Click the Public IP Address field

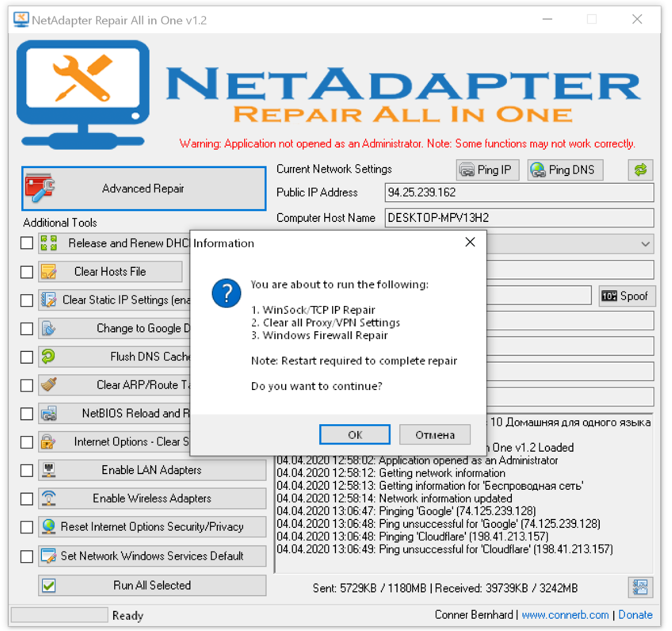519,192
